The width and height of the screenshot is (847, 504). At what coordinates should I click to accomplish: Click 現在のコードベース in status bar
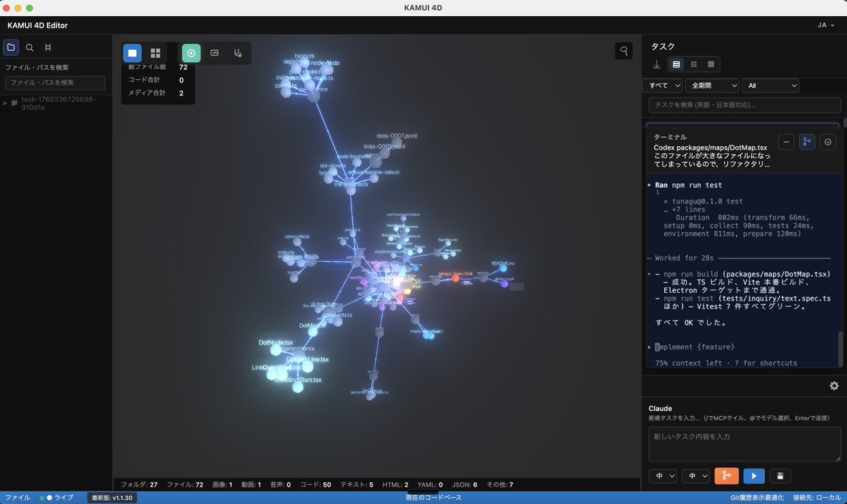point(433,498)
